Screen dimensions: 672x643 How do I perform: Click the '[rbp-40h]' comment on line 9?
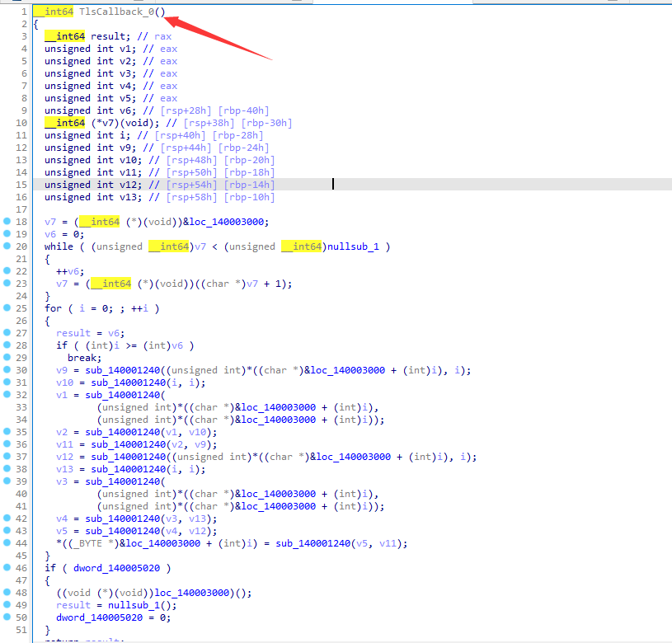(x=243, y=110)
